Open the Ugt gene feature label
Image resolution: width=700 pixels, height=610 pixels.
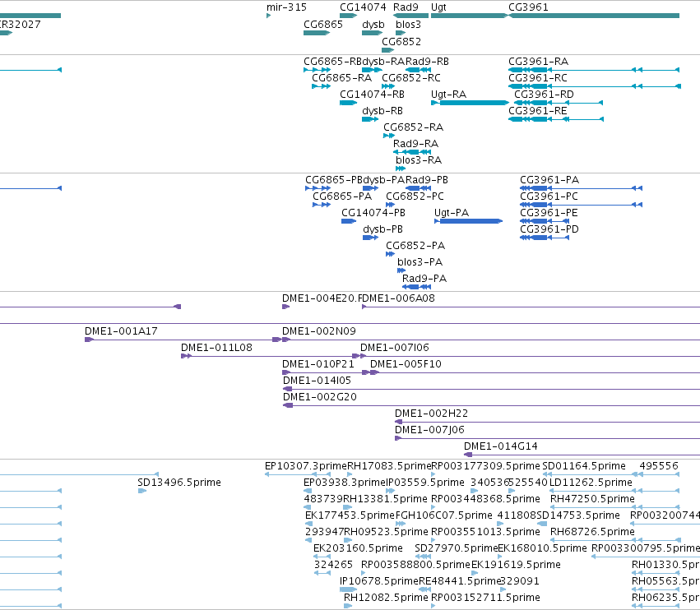coord(438,7)
